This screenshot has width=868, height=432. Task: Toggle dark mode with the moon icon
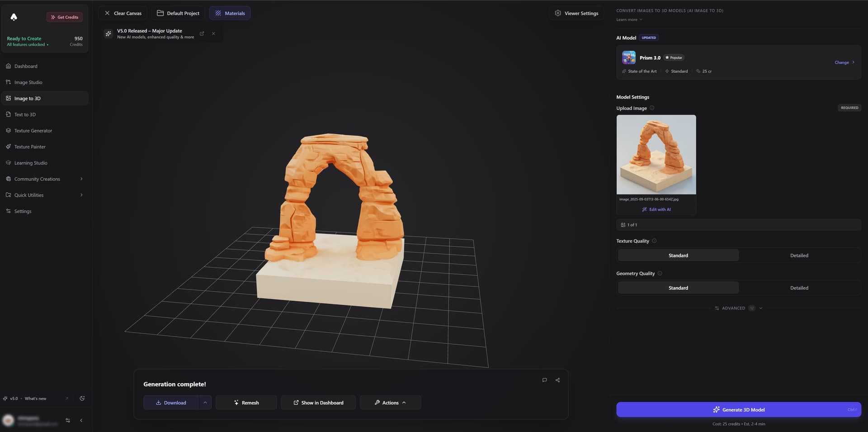82,399
